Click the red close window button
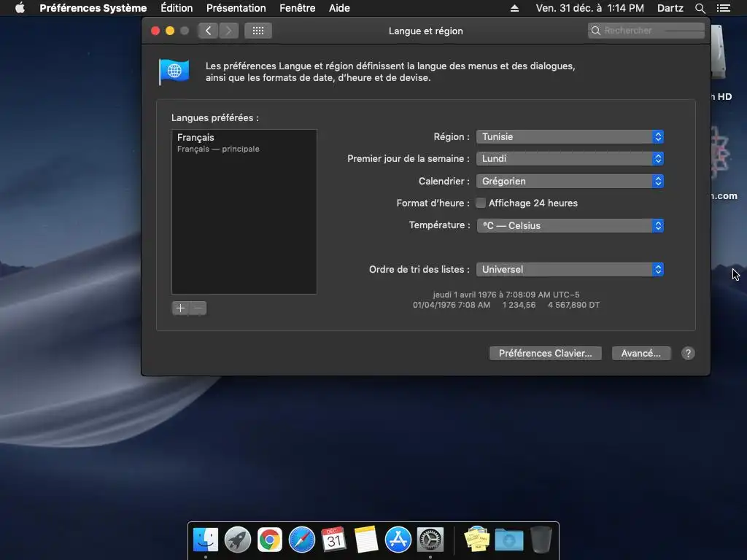 [155, 31]
